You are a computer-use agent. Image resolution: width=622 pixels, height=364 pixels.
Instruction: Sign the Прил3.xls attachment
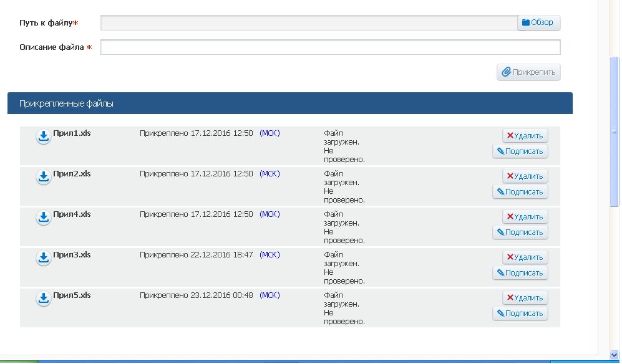pos(520,273)
